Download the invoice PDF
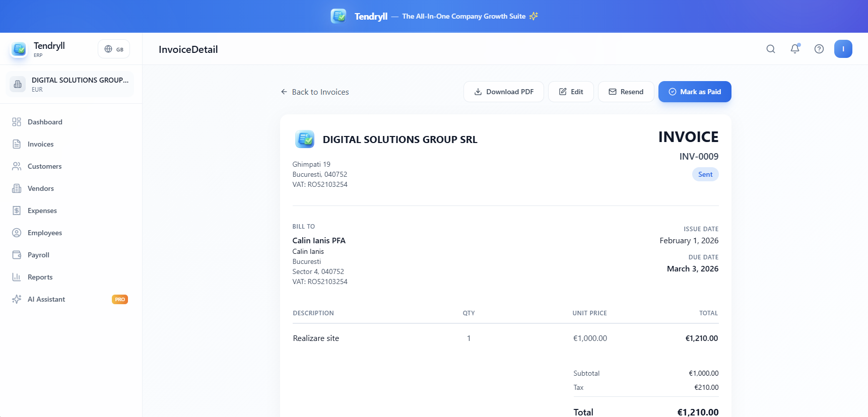This screenshot has width=868, height=417. tap(503, 92)
